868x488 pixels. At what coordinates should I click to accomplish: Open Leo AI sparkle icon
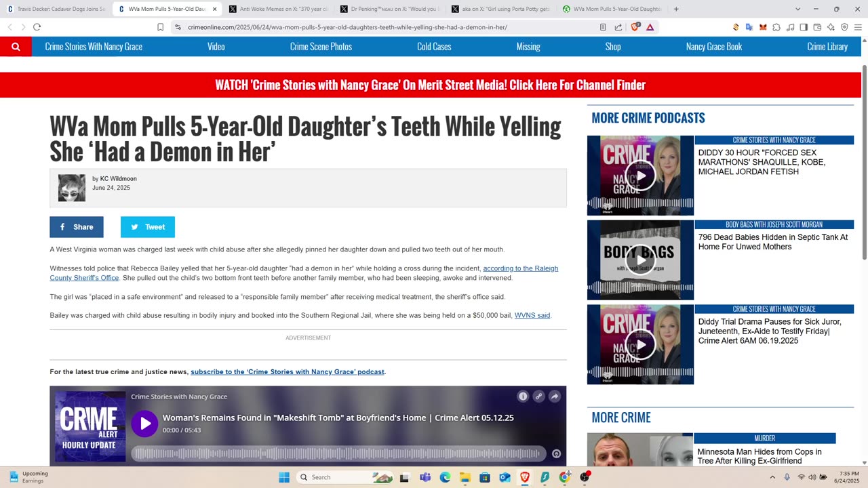point(831,27)
